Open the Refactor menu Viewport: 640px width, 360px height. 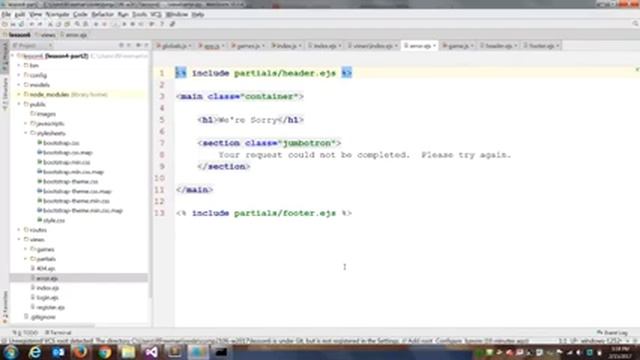(102, 14)
